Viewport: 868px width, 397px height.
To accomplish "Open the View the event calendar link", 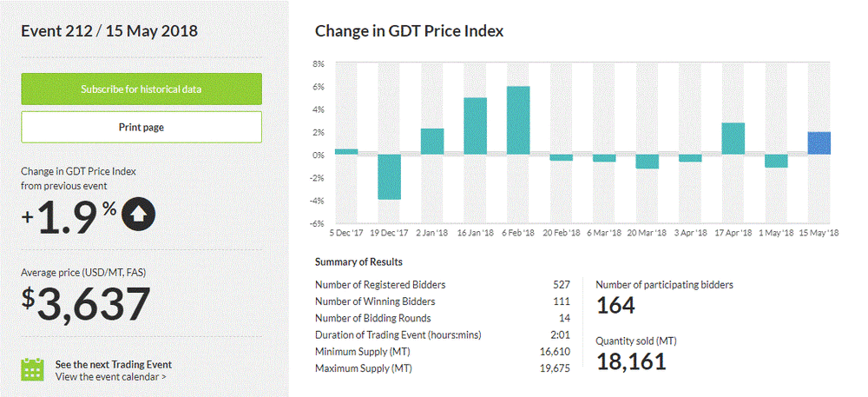I will (110, 377).
